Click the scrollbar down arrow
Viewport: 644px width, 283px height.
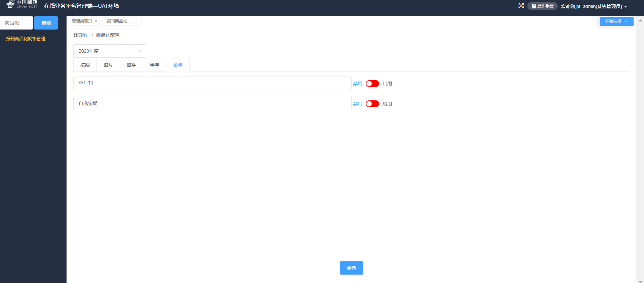point(640,281)
